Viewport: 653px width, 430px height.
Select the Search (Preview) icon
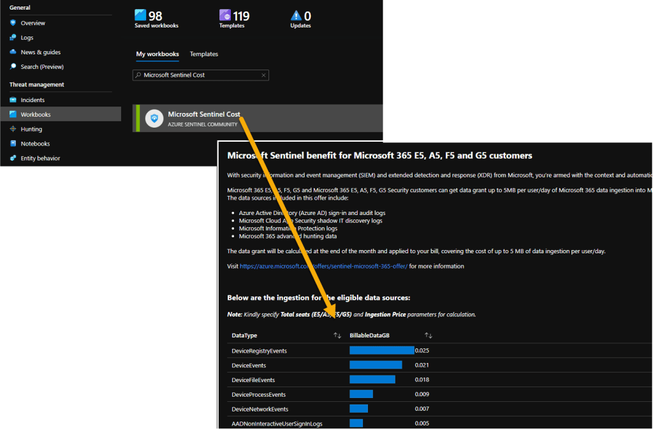click(x=13, y=67)
